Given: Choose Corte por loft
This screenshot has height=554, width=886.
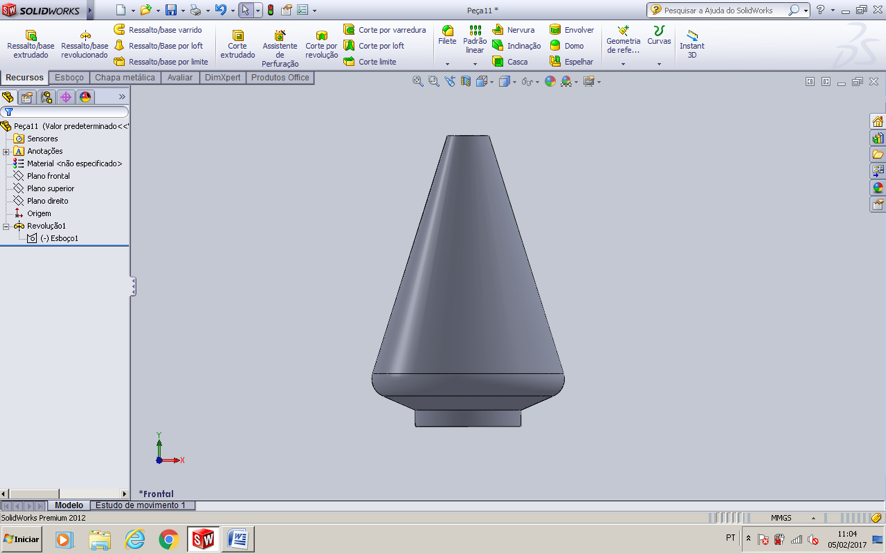Looking at the screenshot, I should point(374,46).
